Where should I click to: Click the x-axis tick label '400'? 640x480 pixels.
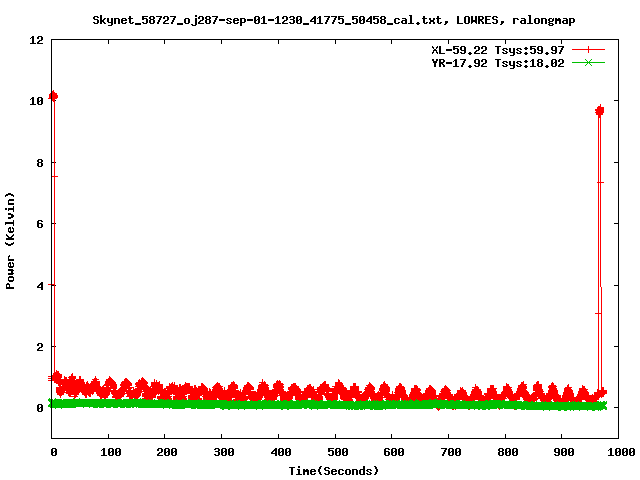[280, 452]
